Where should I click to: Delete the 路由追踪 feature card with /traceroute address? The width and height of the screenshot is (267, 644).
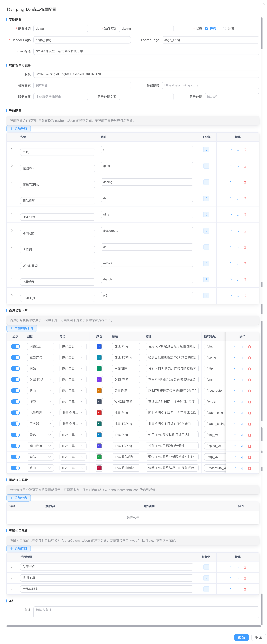[x=249, y=391]
